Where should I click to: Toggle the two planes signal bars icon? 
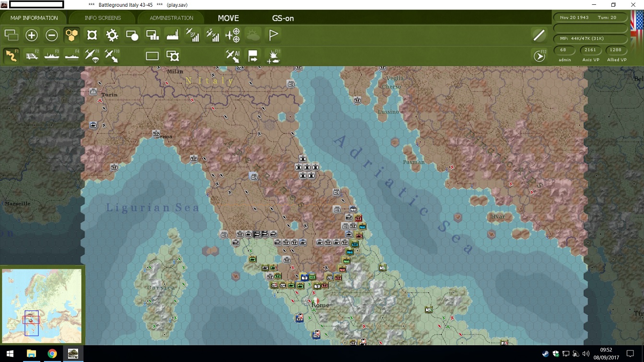pyautogui.click(x=213, y=35)
